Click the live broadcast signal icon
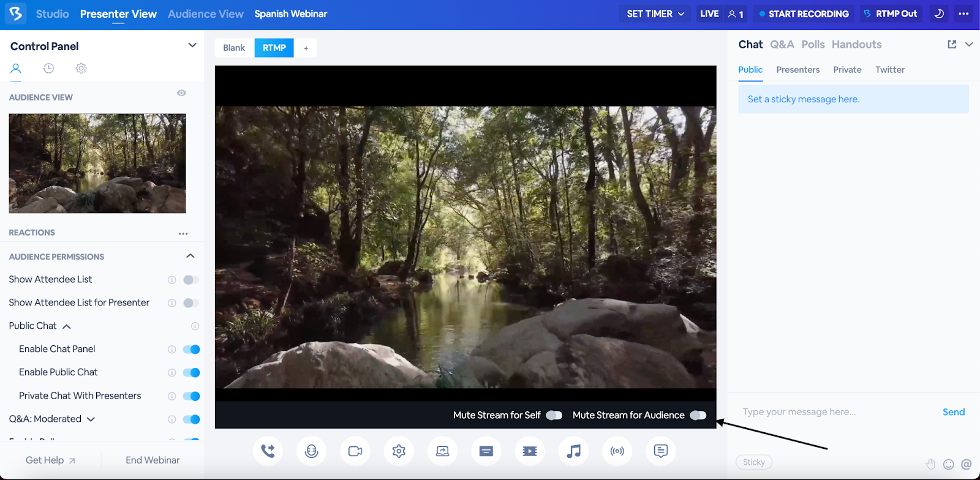Screen dimensions: 980x480 tap(617, 451)
